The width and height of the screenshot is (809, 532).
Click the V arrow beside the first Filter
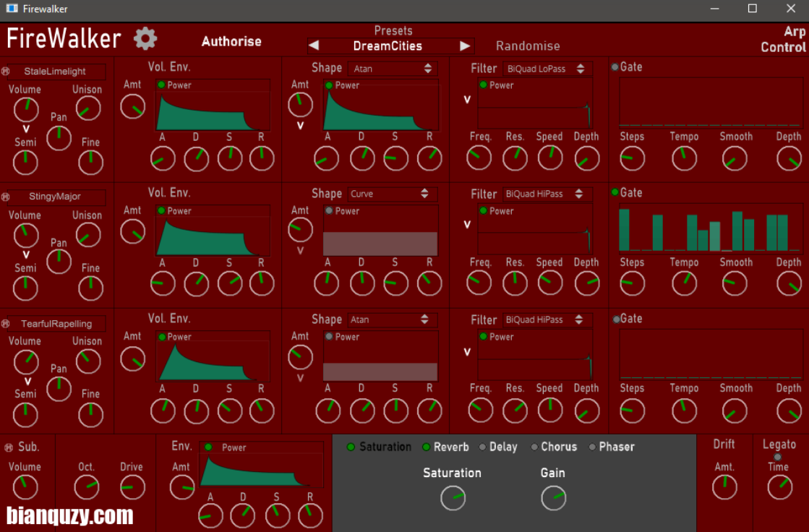pyautogui.click(x=467, y=100)
